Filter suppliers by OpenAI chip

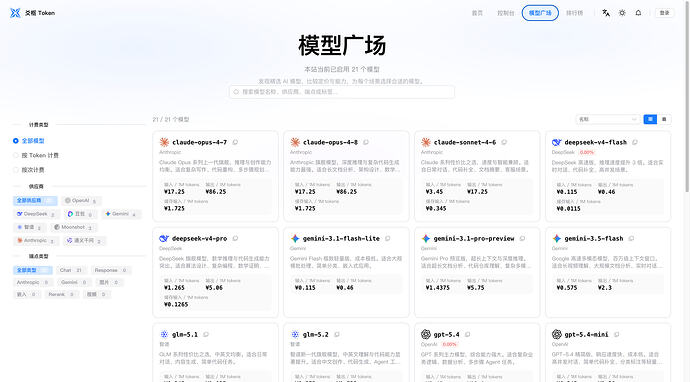tap(81, 201)
